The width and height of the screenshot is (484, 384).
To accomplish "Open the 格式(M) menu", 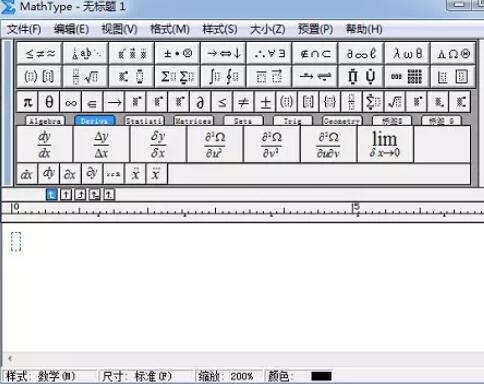I will click(170, 29).
